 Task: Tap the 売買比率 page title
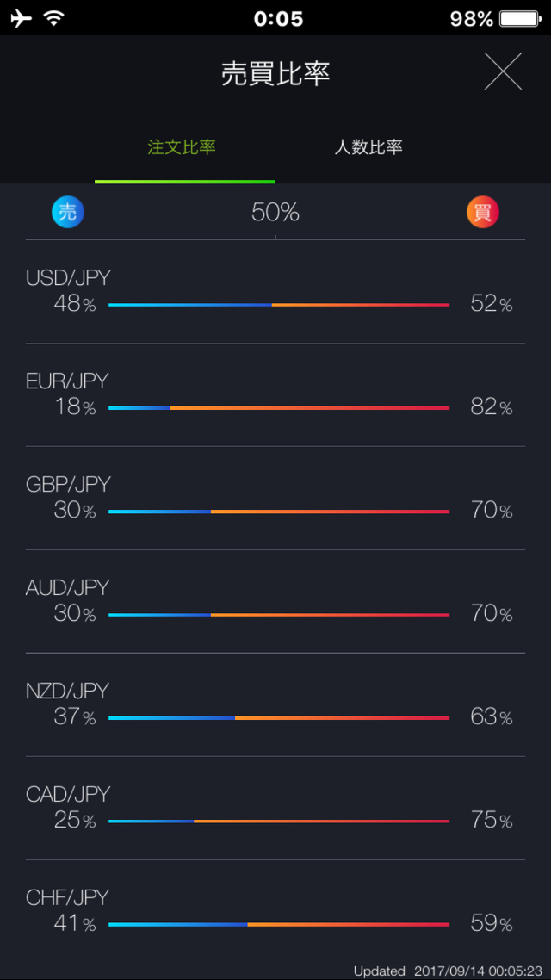(275, 74)
